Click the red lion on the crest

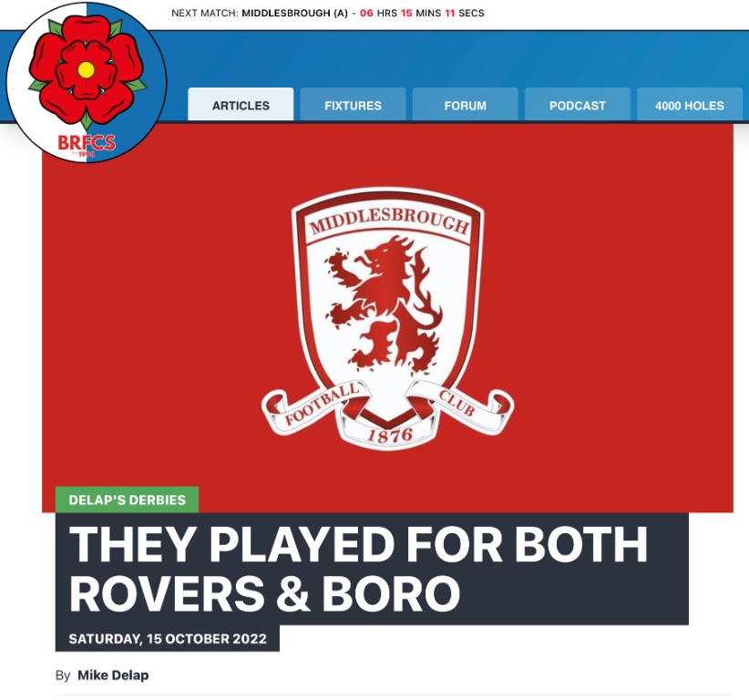click(x=384, y=306)
